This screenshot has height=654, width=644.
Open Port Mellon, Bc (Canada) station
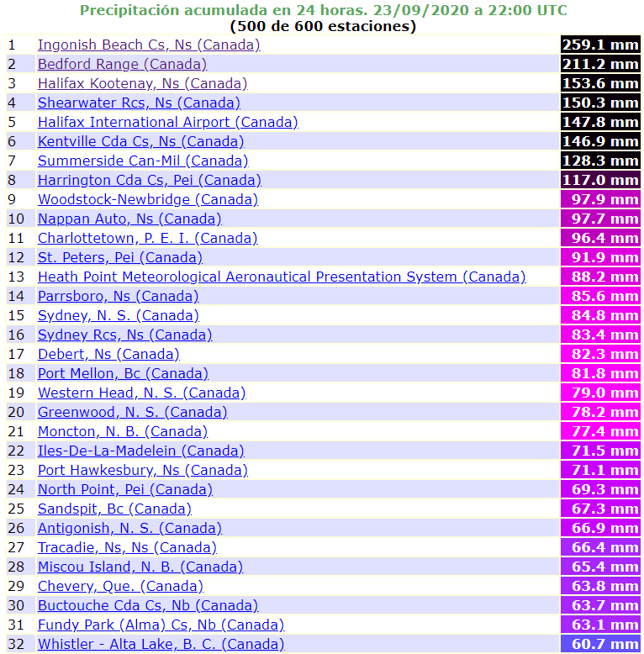tap(123, 373)
